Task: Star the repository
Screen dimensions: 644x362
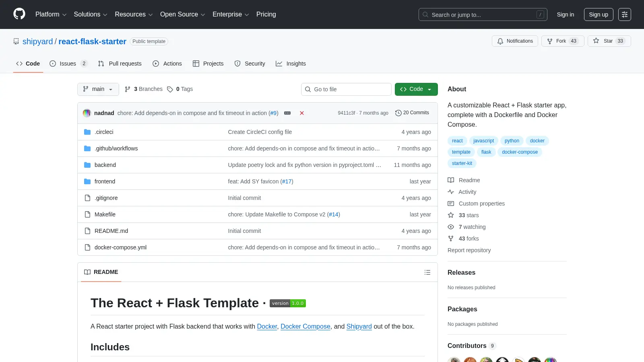Action: tap(609, 41)
